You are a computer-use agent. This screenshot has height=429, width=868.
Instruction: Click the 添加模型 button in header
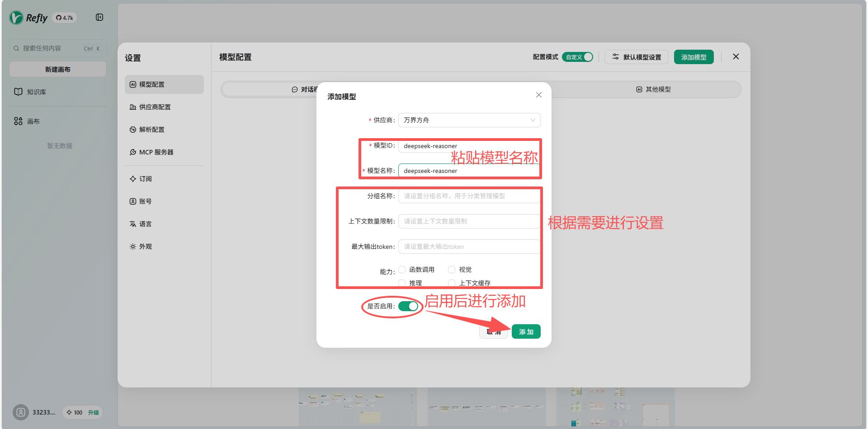(693, 57)
